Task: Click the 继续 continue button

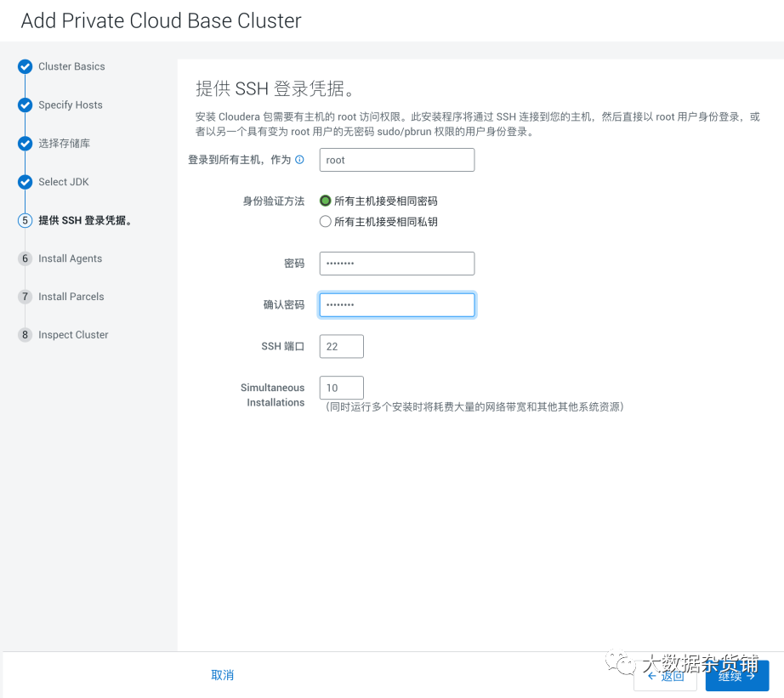Action: (737, 676)
